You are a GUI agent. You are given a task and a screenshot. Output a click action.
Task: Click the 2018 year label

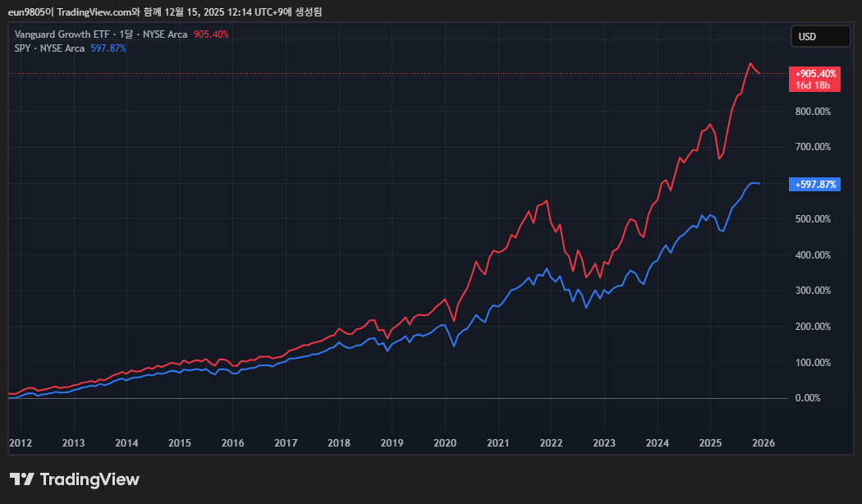[338, 443]
